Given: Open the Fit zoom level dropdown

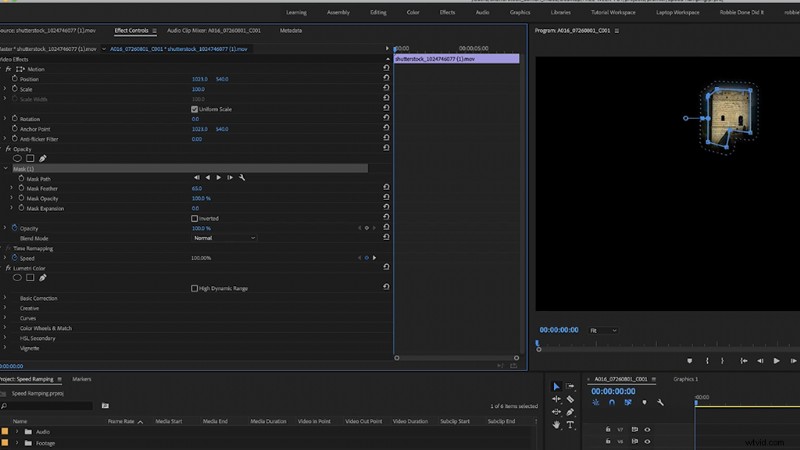Looking at the screenshot, I should [603, 331].
